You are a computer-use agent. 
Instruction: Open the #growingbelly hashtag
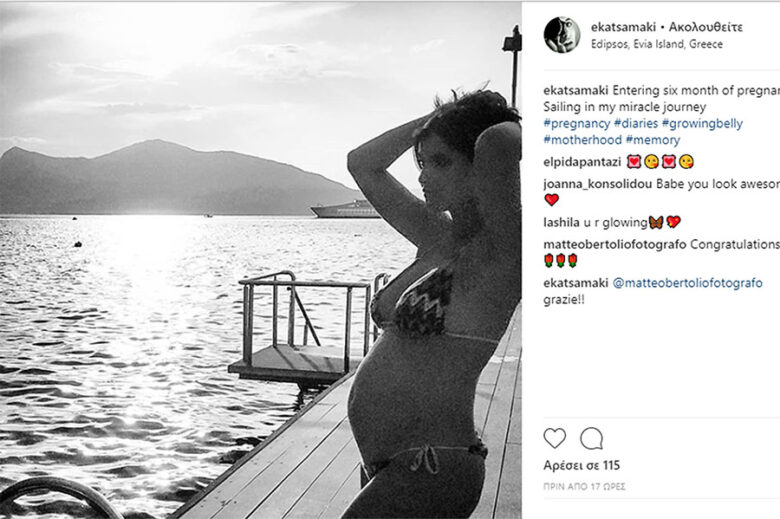tap(702, 123)
